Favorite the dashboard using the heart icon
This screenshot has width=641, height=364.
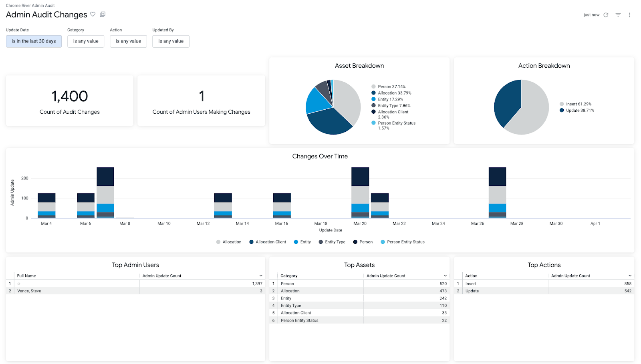[93, 14]
